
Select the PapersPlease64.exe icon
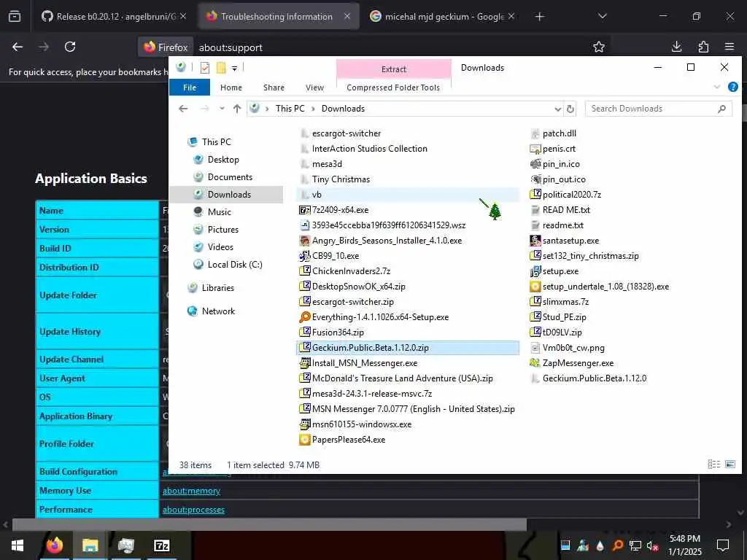(x=304, y=440)
